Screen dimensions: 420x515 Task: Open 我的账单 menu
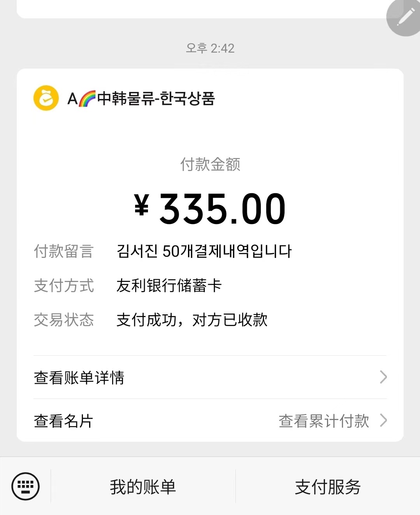tap(143, 487)
